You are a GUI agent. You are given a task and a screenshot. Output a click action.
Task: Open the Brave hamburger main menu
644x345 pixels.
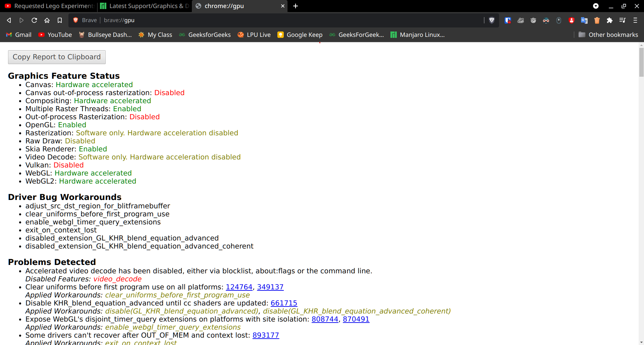tap(635, 20)
